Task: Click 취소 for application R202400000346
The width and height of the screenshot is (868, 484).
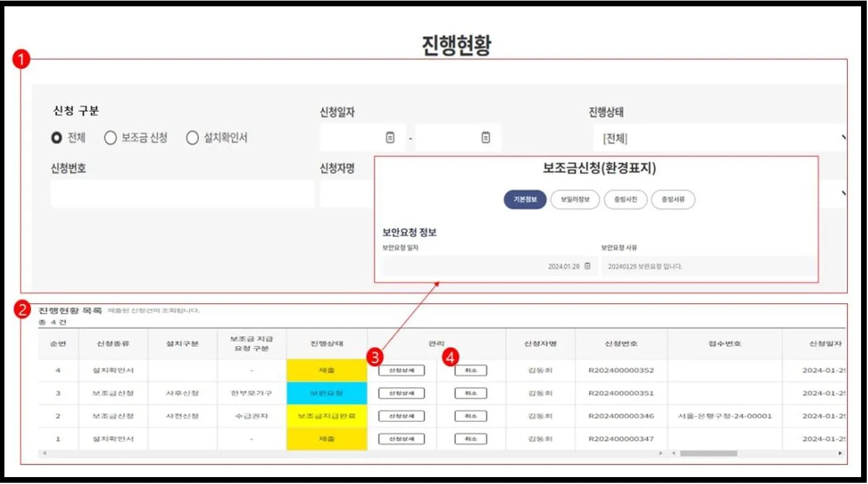Action: tap(471, 416)
